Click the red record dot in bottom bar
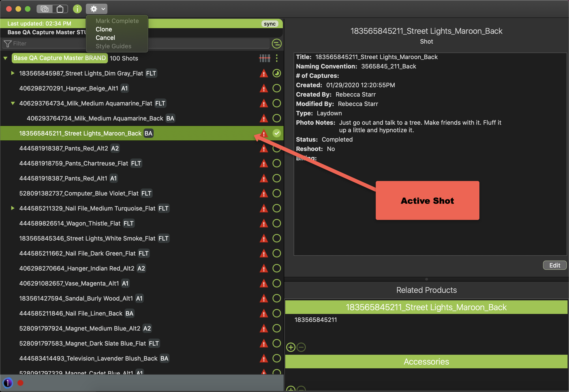This screenshot has width=569, height=392. pos(20,383)
